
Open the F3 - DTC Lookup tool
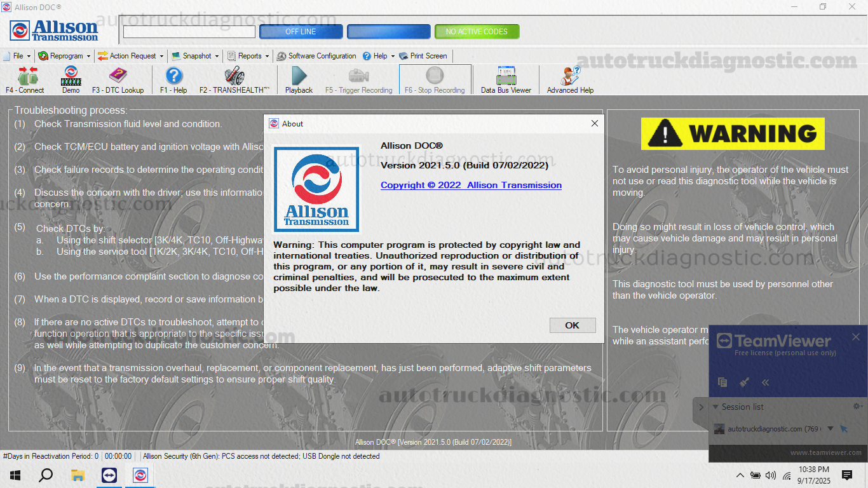point(118,79)
